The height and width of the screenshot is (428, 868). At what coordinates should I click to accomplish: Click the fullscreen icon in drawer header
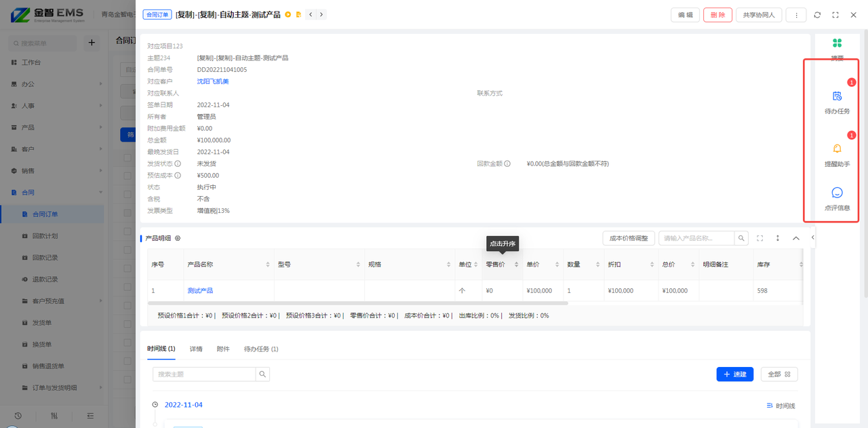click(835, 15)
